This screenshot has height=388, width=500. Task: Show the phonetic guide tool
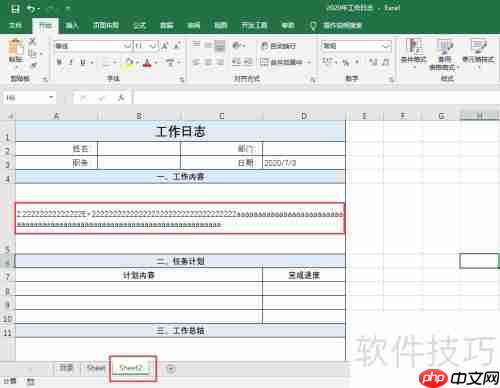(171, 62)
